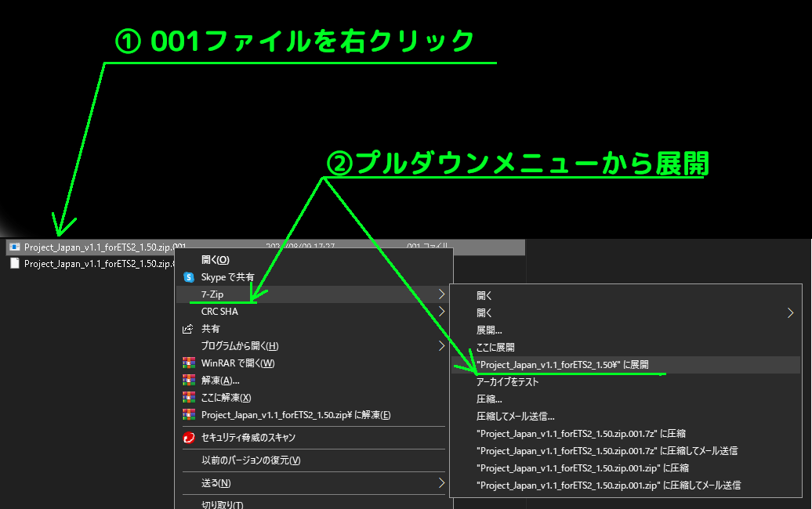Click the share icon next to '共有'

tap(188, 328)
